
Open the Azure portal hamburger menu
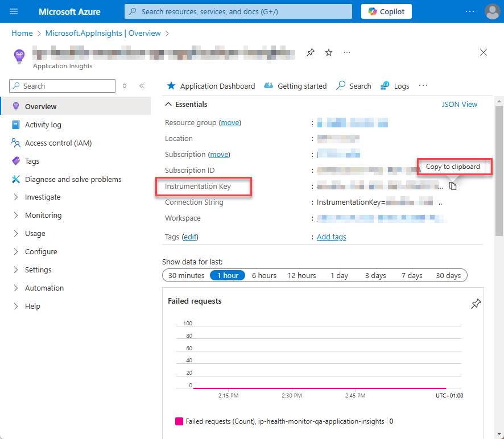coord(14,11)
